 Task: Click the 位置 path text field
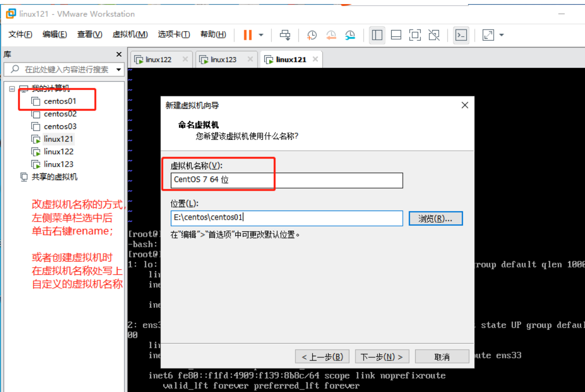point(287,218)
